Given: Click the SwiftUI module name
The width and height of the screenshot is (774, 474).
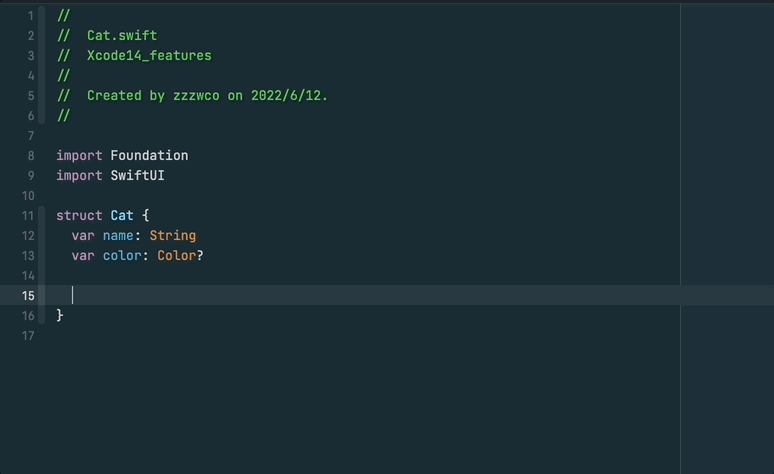Looking at the screenshot, I should click(x=137, y=176).
